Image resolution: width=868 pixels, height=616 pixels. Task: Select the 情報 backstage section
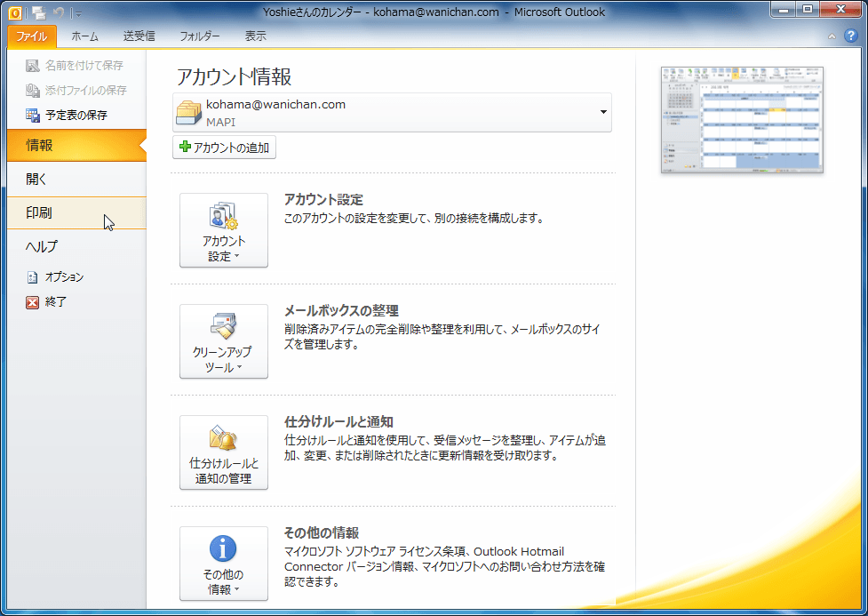coord(76,145)
